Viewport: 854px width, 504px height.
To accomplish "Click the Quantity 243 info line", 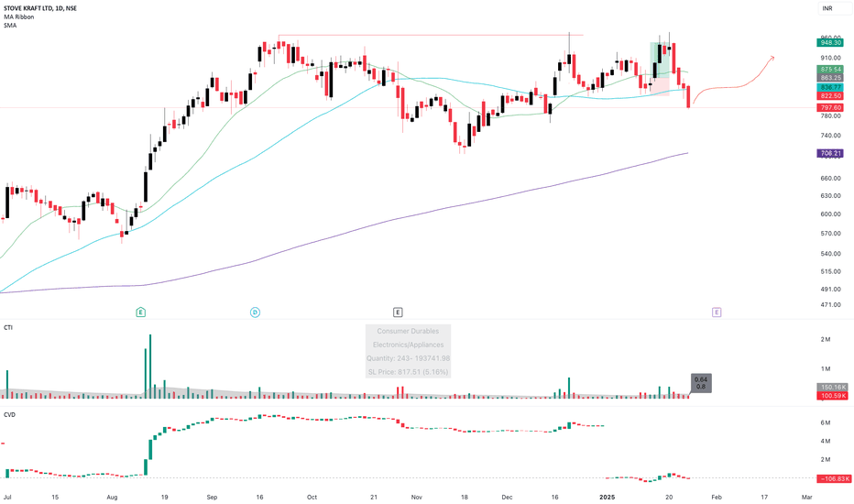I will 408,358.
